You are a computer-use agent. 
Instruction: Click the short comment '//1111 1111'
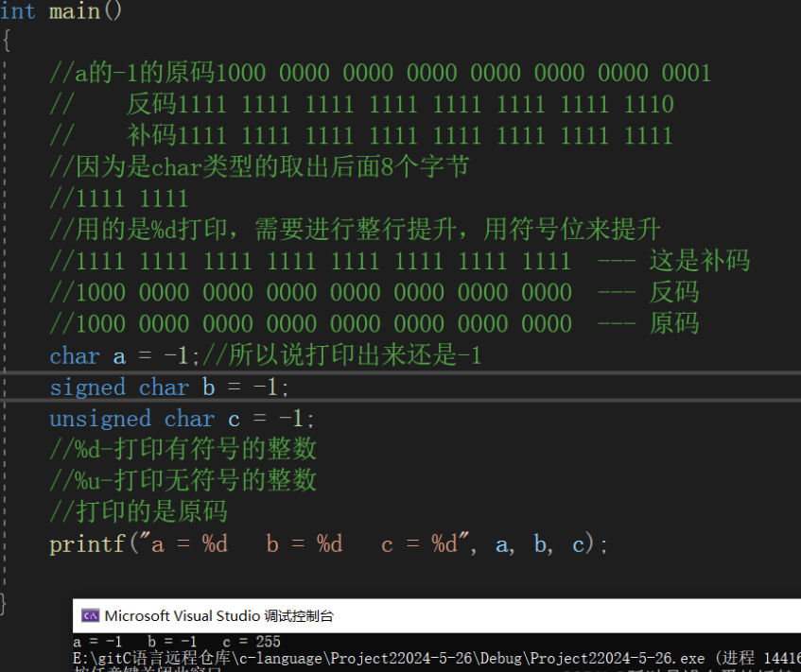[x=119, y=198]
